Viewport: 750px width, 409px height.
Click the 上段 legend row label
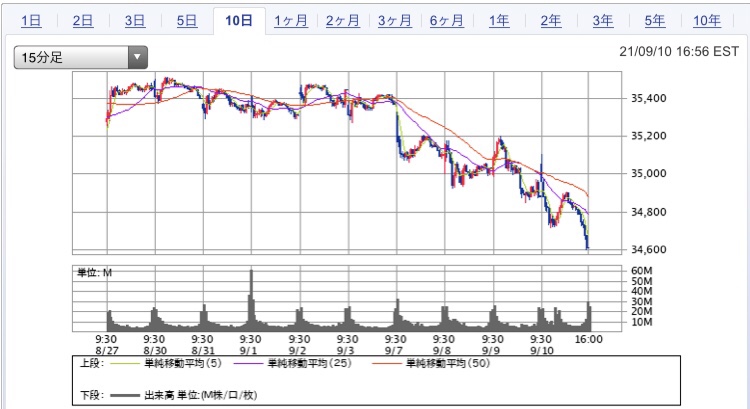click(91, 364)
